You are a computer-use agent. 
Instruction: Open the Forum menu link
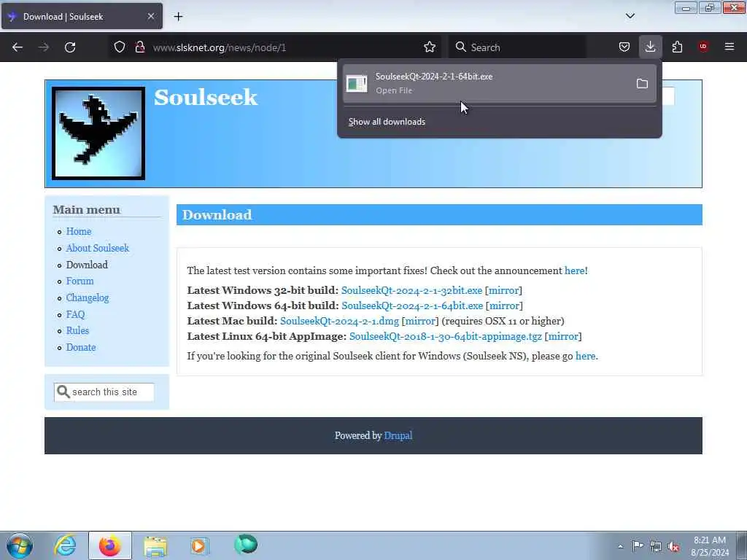[80, 281]
